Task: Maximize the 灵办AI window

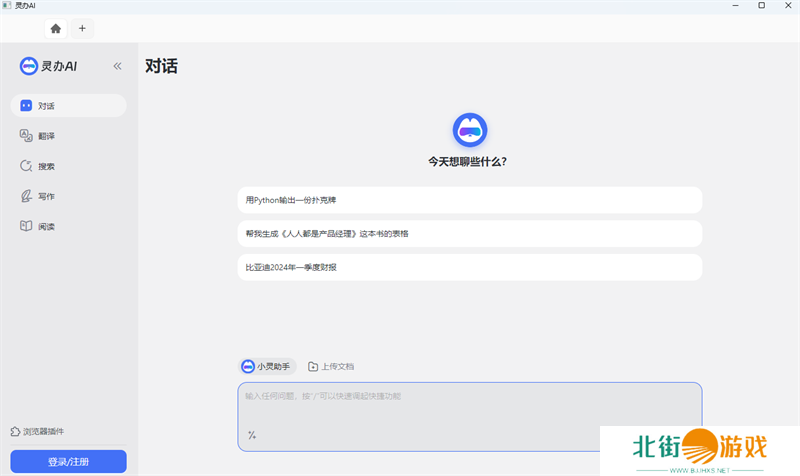Action: click(761, 6)
